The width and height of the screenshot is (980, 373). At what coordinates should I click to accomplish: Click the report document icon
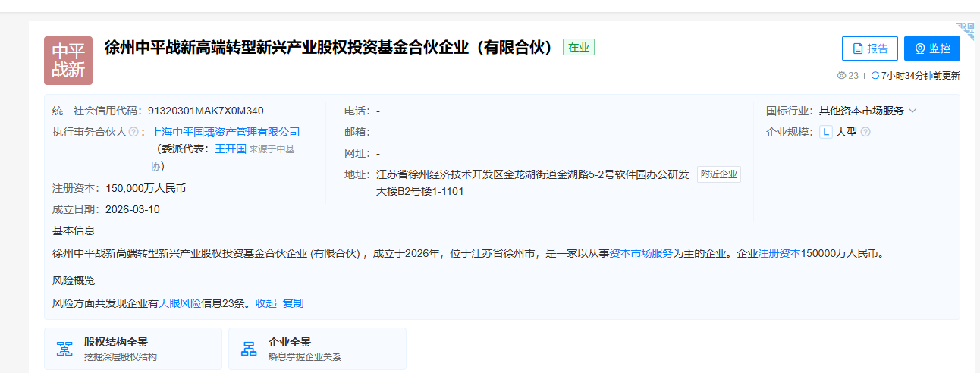(858, 49)
